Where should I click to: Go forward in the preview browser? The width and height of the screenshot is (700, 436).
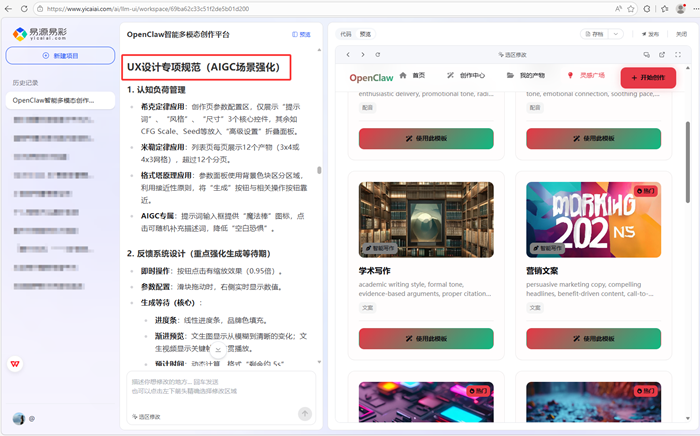pos(362,54)
